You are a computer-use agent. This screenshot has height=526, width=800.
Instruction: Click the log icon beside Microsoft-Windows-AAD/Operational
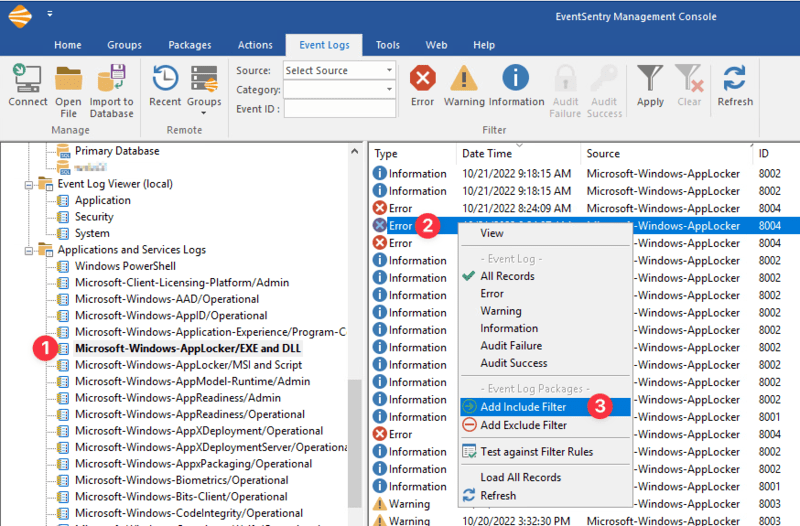pyautogui.click(x=63, y=299)
